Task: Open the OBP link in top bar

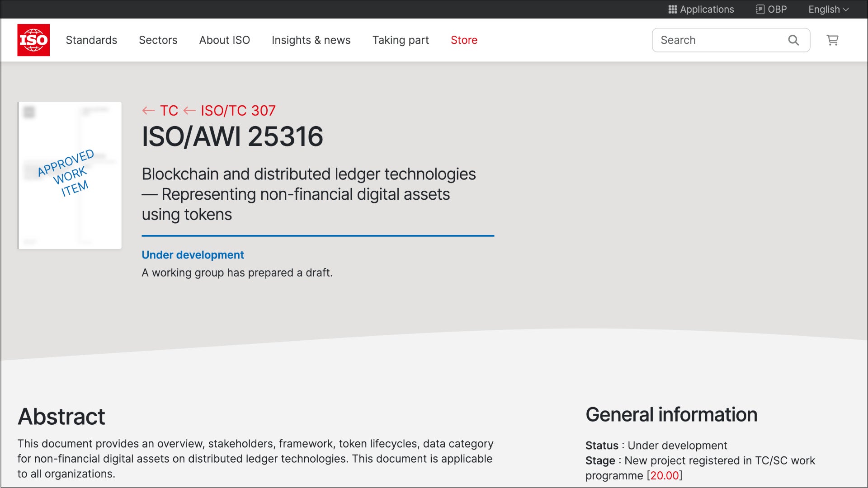Action: 771,9
